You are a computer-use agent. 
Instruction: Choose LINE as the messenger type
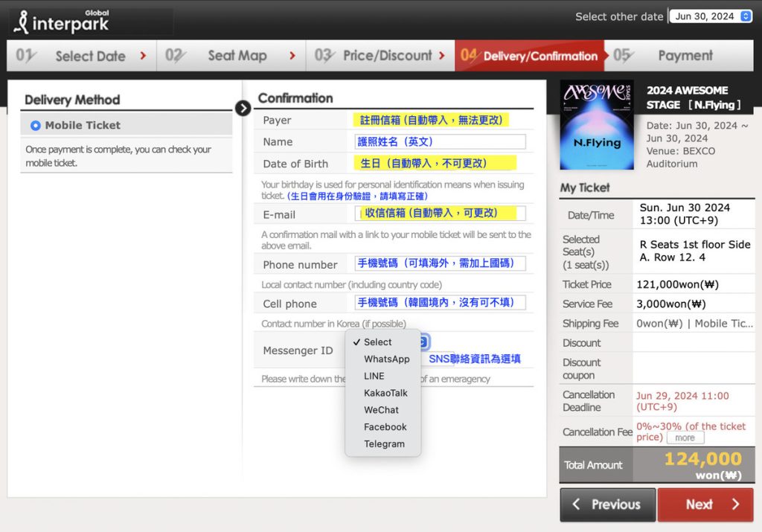[374, 376]
